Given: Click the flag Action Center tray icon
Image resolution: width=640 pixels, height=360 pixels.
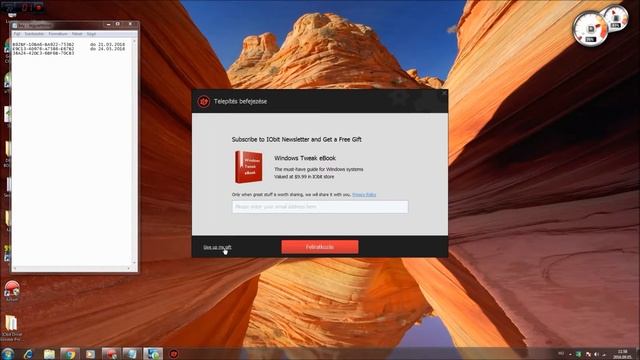Looking at the screenshot, I should point(588,354).
